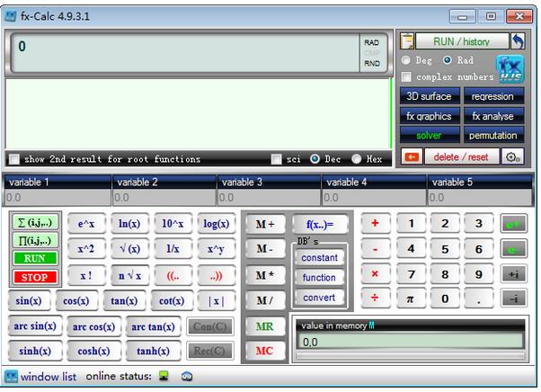Viewport: 541px width, 392px height.
Task: Recall memory with MR
Action: pyautogui.click(x=265, y=326)
